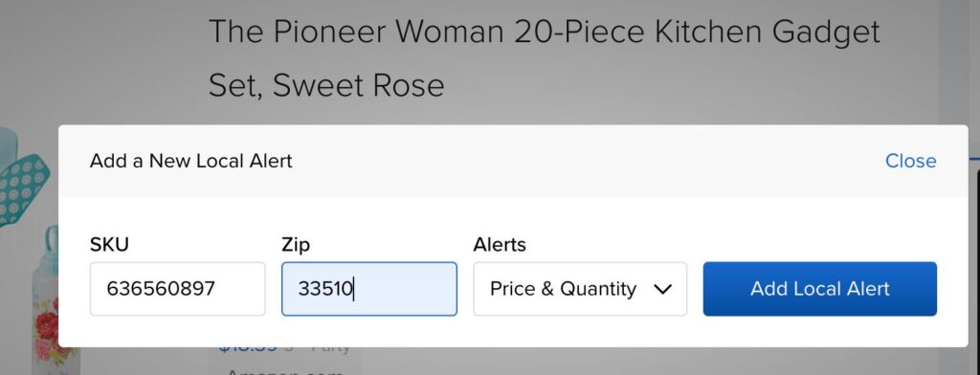
Task: Click the Amazon.com seller text at bottom
Action: [x=284, y=370]
